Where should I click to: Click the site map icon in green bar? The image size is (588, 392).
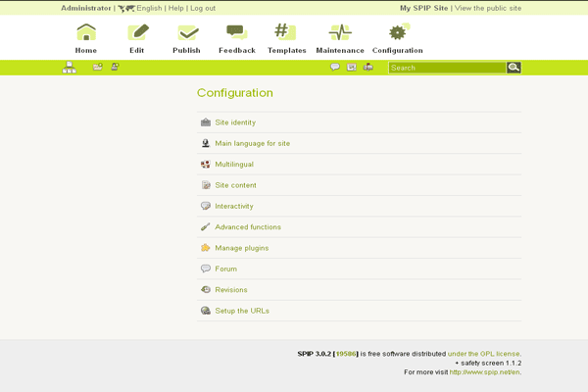(69, 68)
